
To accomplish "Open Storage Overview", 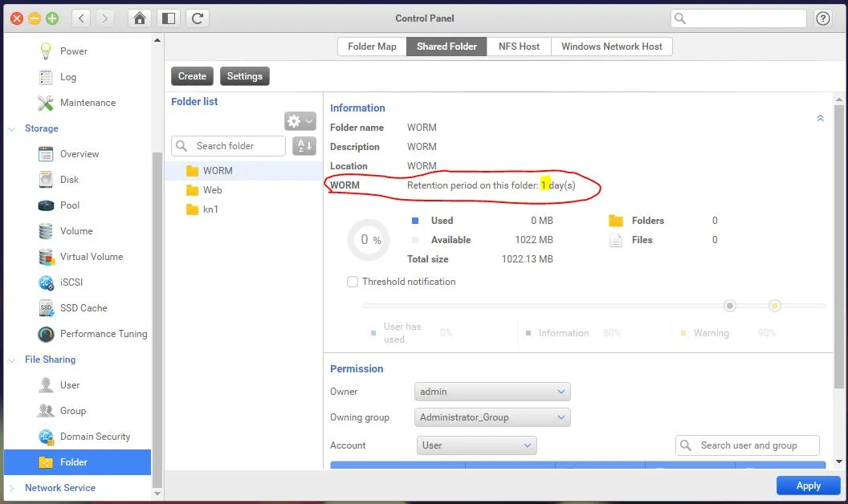I will (79, 153).
